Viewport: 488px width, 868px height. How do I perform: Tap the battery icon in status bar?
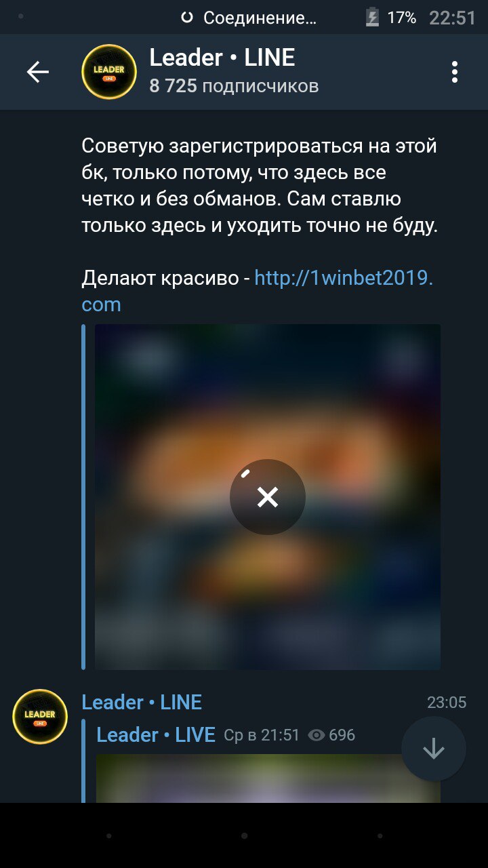[372, 18]
